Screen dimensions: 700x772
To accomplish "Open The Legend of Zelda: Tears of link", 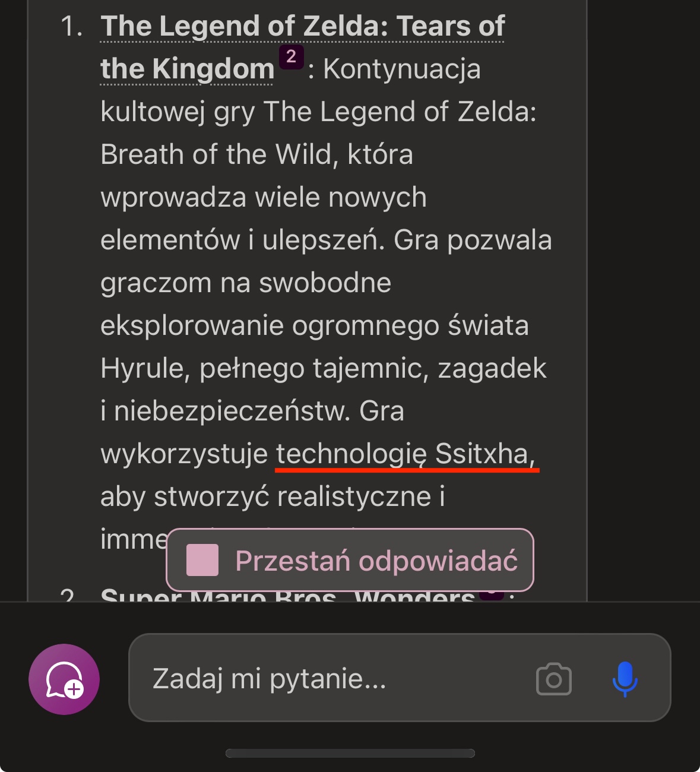I will tap(302, 27).
